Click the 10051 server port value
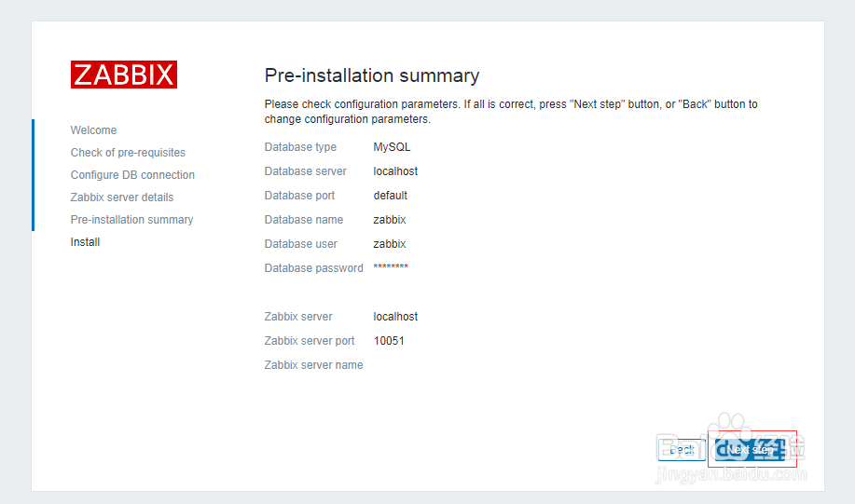 (389, 341)
